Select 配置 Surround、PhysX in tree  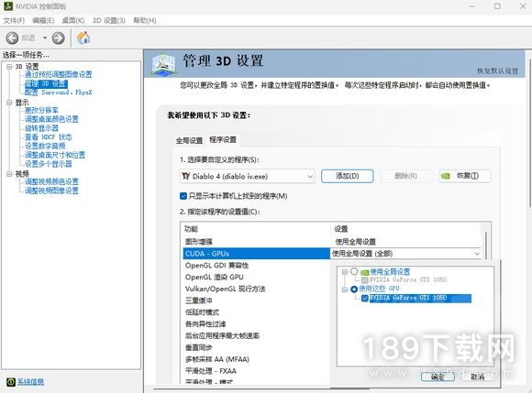click(59, 93)
